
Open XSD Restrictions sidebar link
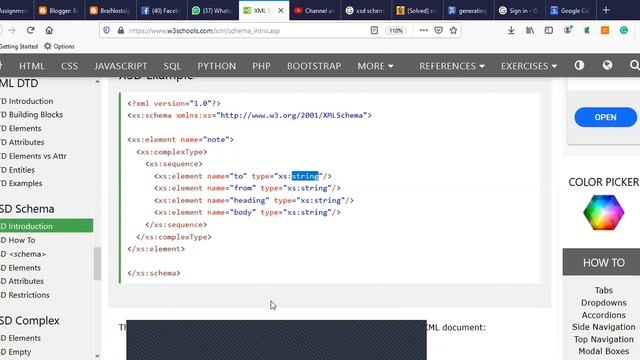(25, 295)
